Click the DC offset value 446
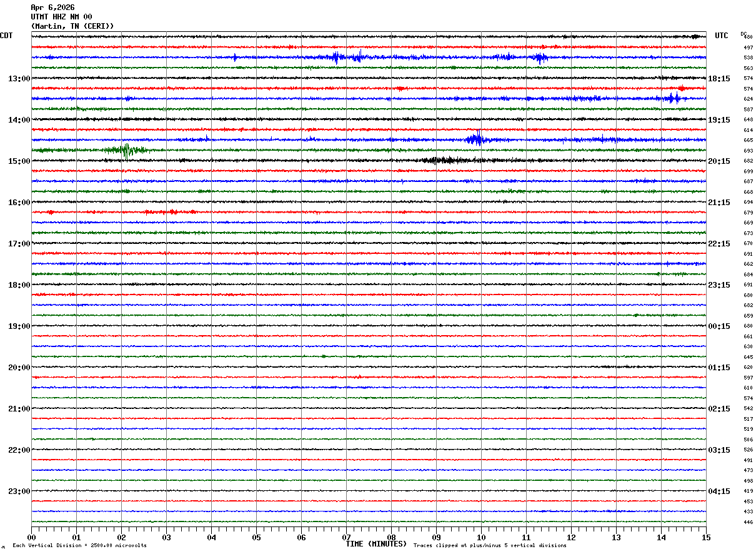756x554 pixels. coord(748,522)
